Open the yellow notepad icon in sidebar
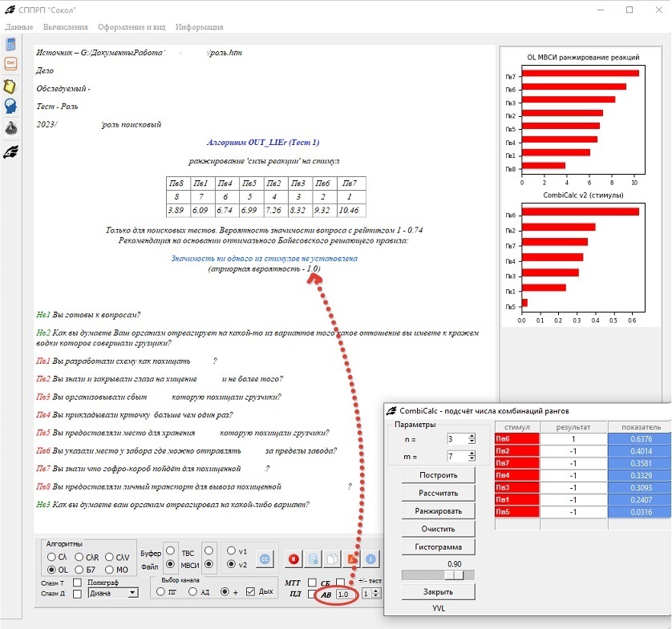Image resolution: width=672 pixels, height=629 pixels. [11, 86]
